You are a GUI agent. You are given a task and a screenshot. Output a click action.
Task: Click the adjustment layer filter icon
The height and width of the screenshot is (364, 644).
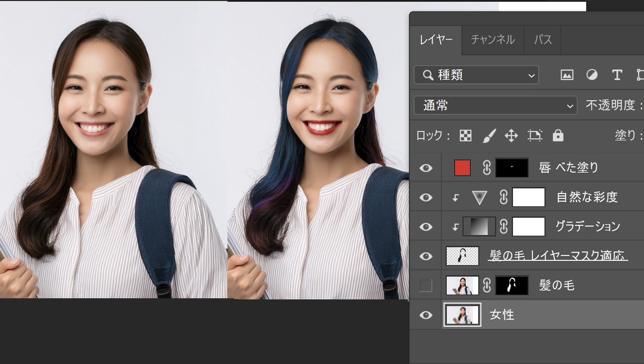point(592,75)
